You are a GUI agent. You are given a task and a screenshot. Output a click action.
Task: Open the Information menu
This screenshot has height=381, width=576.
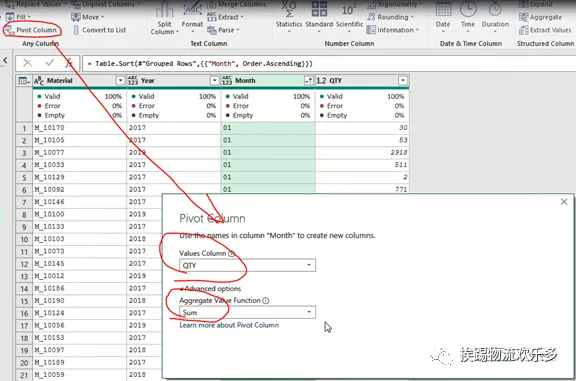(393, 30)
